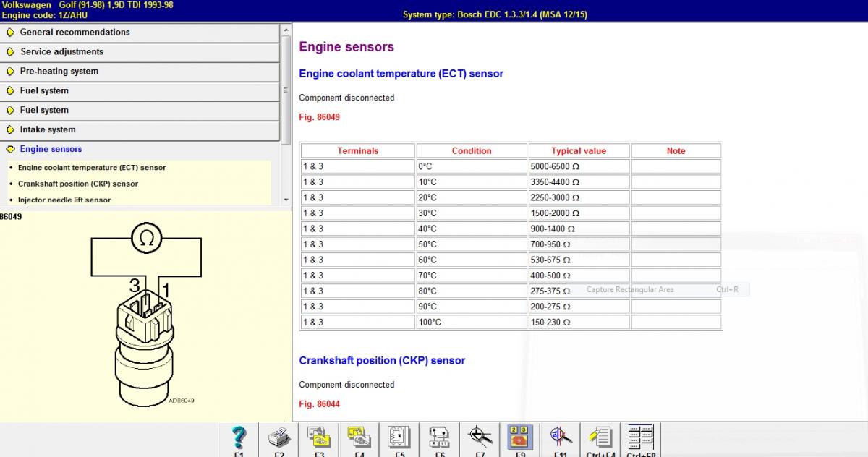868x457 pixels.
Task: Open help with the F1 question mark icon
Action: point(239,437)
